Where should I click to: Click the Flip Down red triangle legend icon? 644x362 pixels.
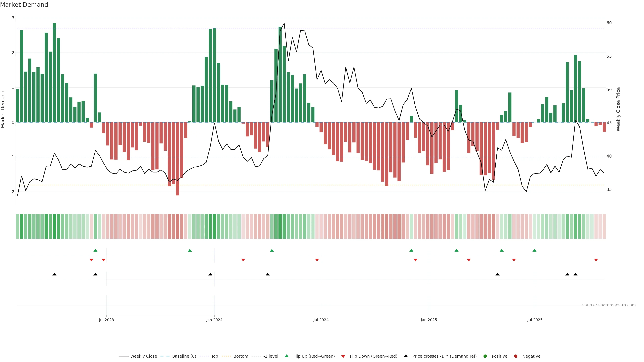pyautogui.click(x=343, y=356)
